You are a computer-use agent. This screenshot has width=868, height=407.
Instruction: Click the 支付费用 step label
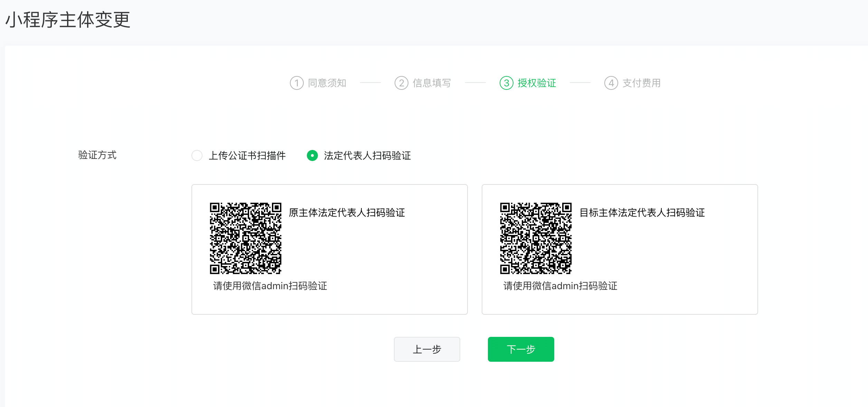pyautogui.click(x=641, y=83)
